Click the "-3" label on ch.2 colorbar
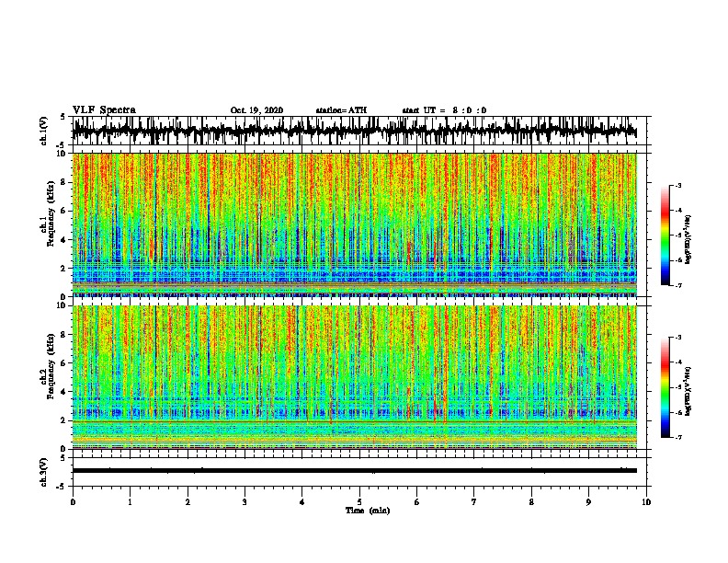The height and width of the screenshot is (563, 728). coord(677,338)
